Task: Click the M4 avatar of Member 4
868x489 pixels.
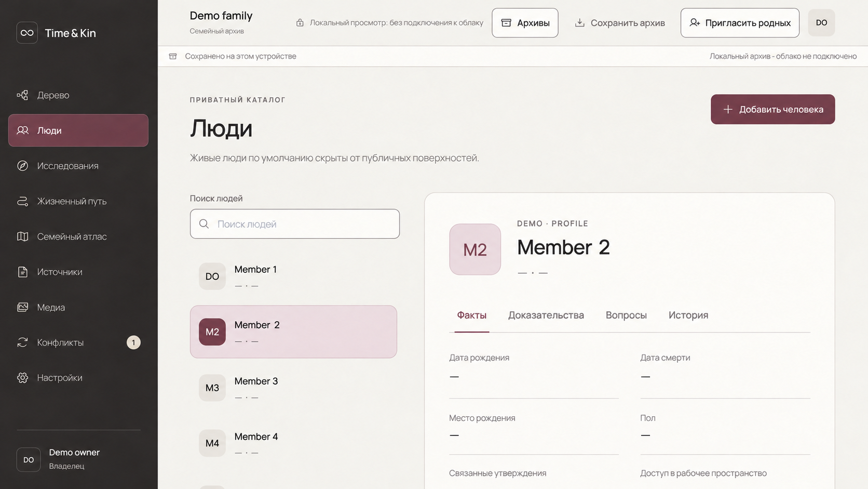Action: click(212, 443)
